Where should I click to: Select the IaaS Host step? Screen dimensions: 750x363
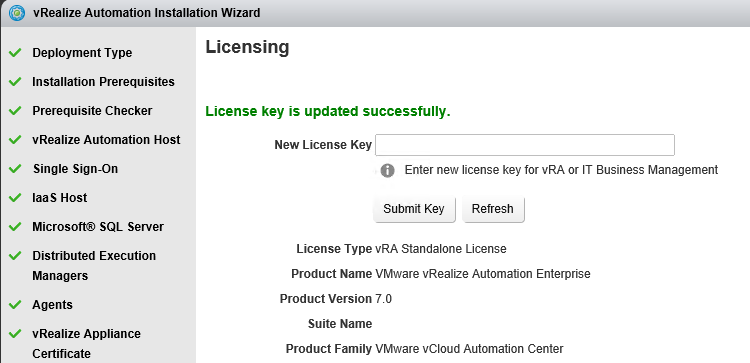pyautogui.click(x=60, y=198)
